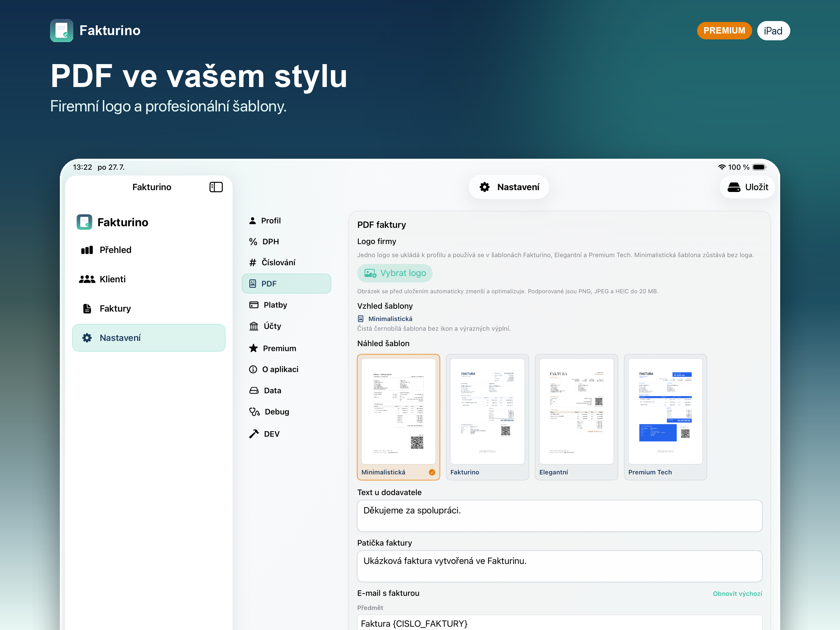Click the drive icon in Uložit button
This screenshot has height=630, width=840.
point(734,187)
